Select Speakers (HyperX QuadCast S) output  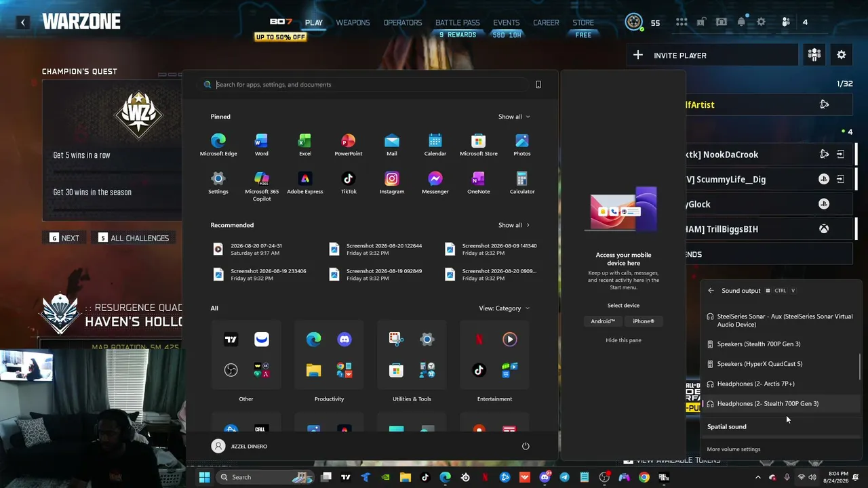coord(781,364)
